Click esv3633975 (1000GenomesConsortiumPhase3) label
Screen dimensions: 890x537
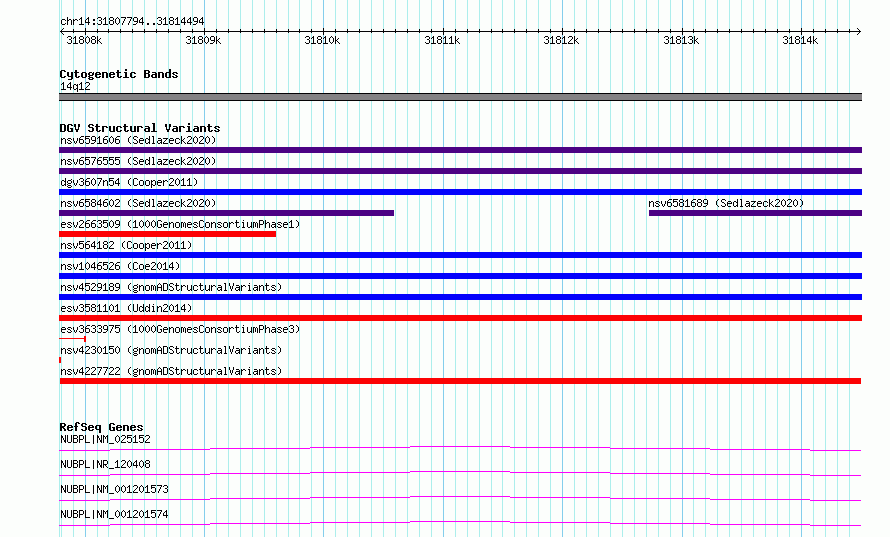pyautogui.click(x=180, y=329)
